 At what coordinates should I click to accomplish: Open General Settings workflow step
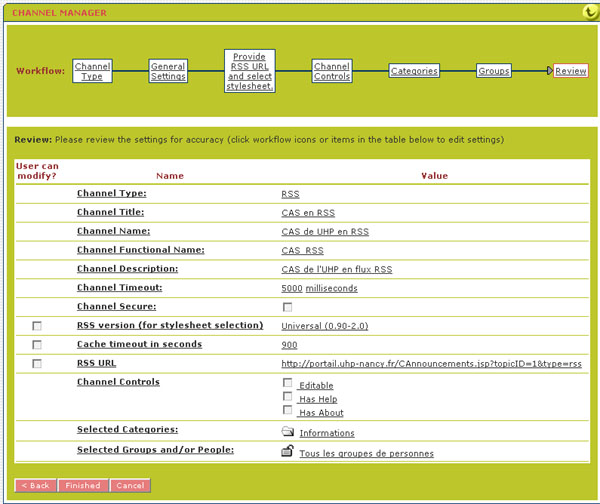(x=168, y=71)
